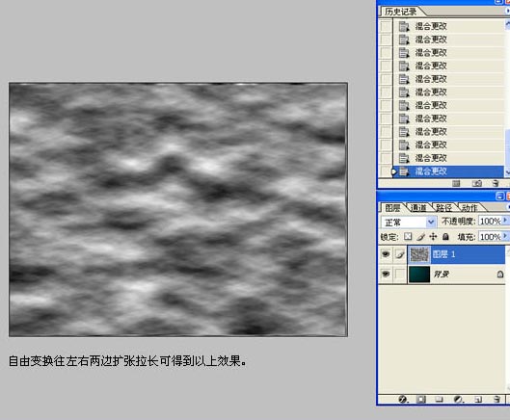Create a new layer set folder

tap(439, 399)
